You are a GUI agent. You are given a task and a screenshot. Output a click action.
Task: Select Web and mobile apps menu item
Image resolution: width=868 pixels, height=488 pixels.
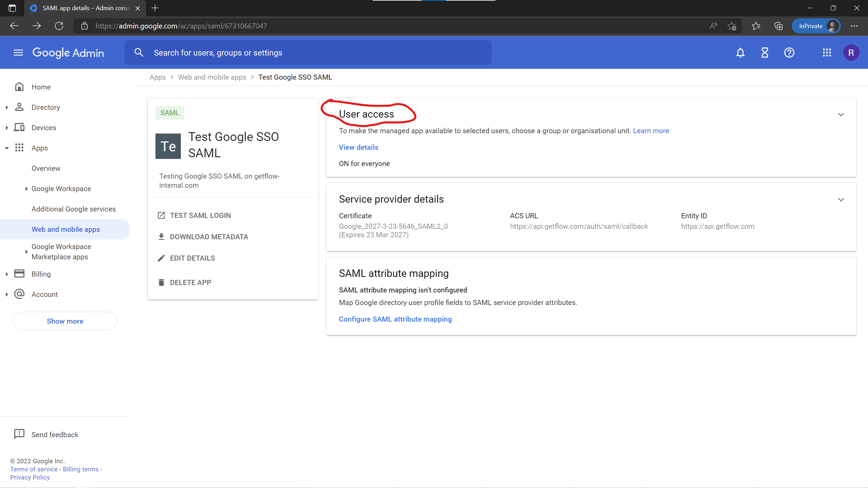[65, 229]
